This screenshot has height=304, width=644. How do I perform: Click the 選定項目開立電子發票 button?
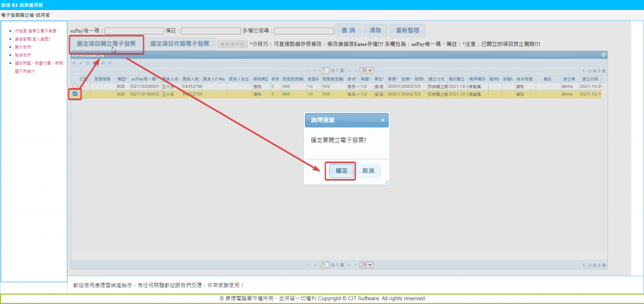[106, 44]
